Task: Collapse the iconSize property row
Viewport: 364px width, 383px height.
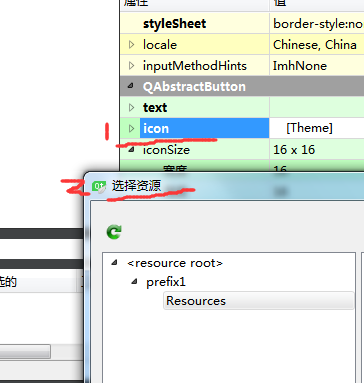Action: pos(131,150)
